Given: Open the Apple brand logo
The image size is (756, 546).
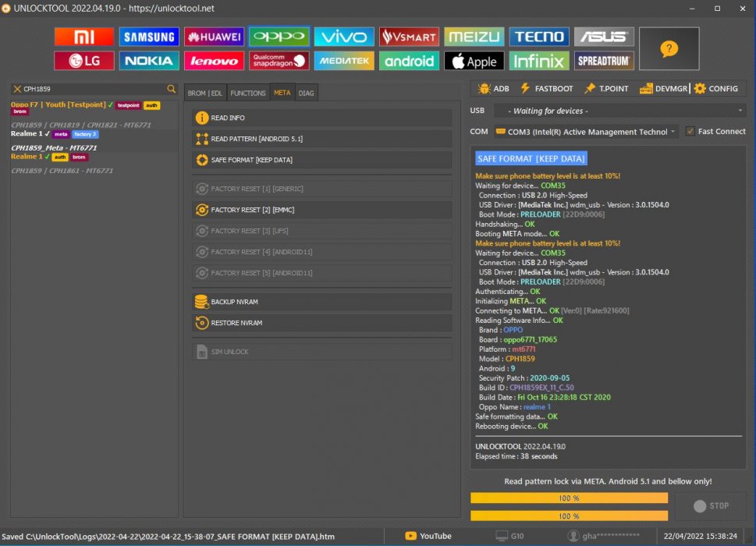Looking at the screenshot, I should [474, 61].
